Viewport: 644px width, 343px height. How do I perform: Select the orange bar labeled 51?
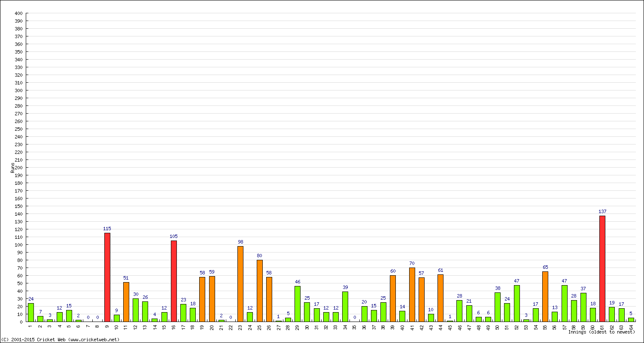click(x=126, y=302)
